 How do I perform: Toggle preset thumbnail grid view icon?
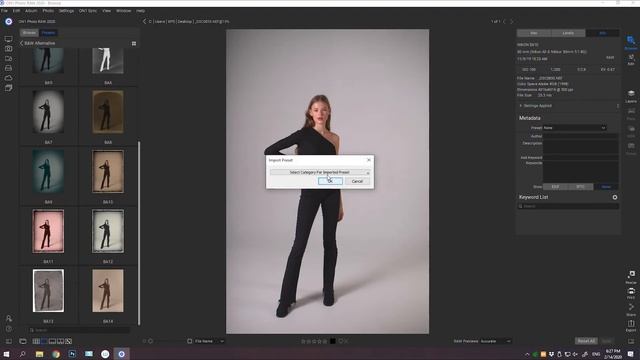point(134,43)
